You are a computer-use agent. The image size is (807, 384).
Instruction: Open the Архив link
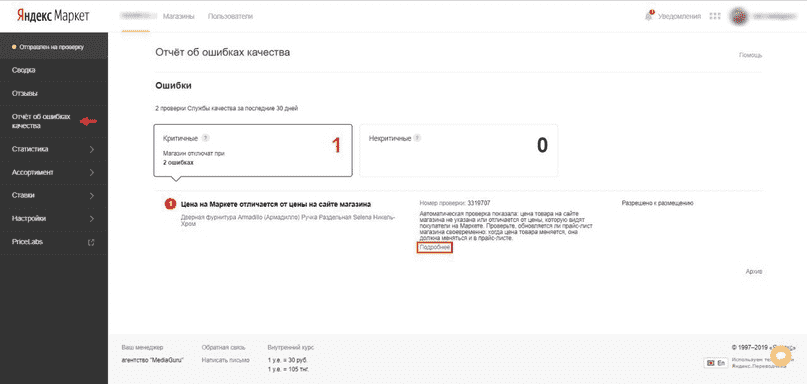click(x=753, y=271)
